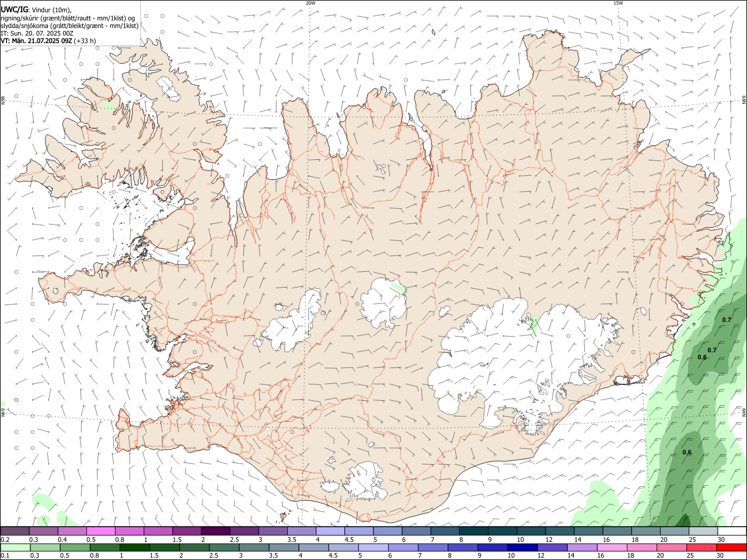
Task: Pick the bright magenta 0.5 swatch
Action: point(100,531)
